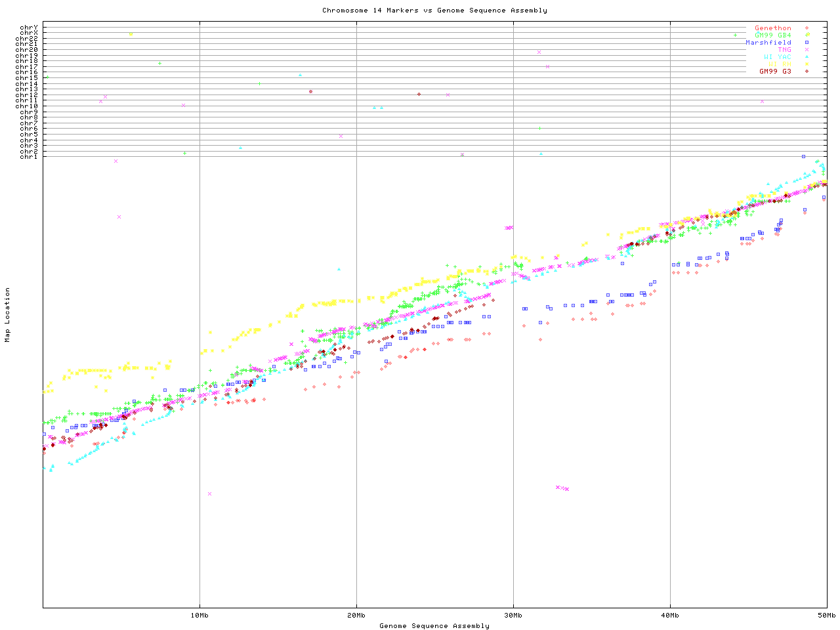Click the chart title Chromosome 14 Markers

click(x=434, y=10)
